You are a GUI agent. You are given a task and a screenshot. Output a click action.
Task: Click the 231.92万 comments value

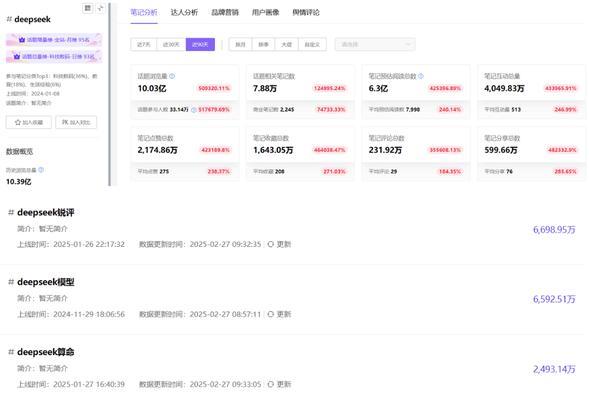pyautogui.click(x=385, y=150)
